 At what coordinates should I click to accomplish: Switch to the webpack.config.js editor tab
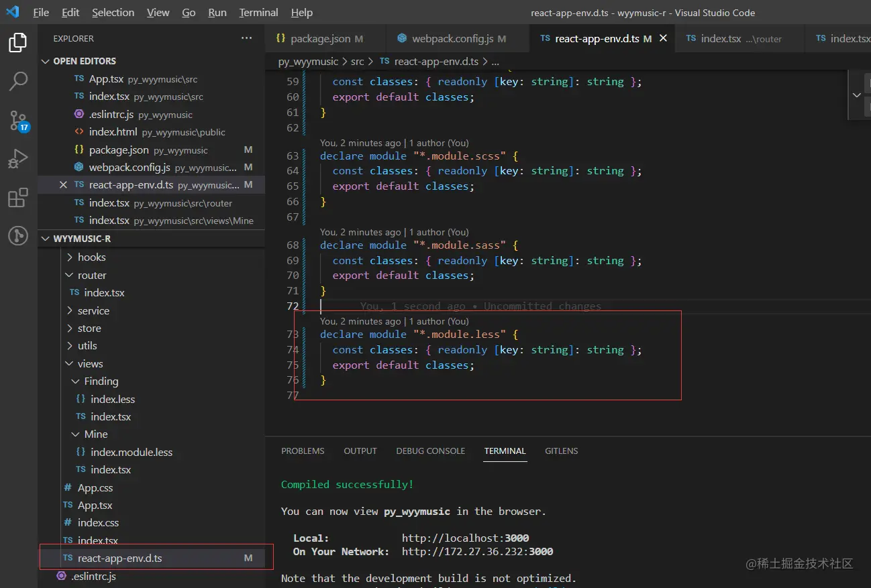tap(451, 39)
